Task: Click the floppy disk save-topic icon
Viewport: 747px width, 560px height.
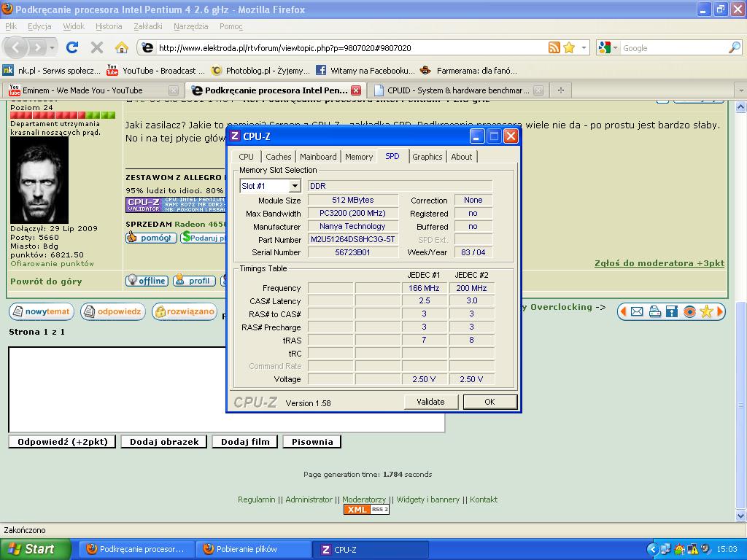Action: 672,312
